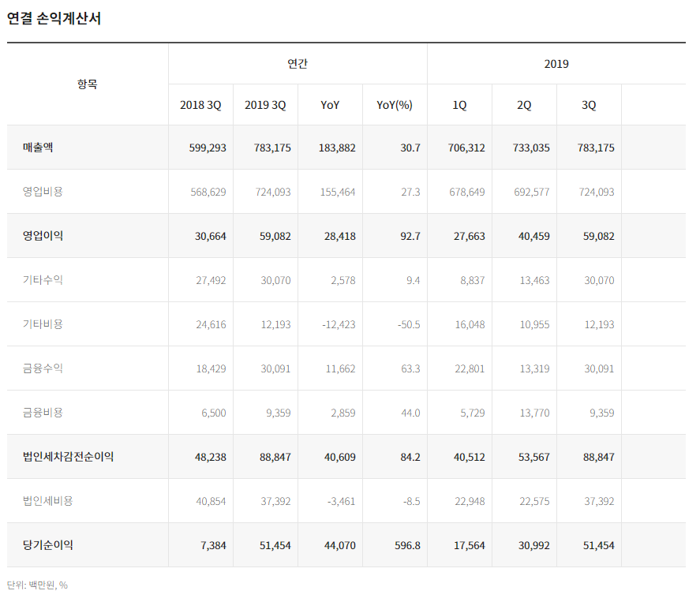Select 당기순이익 value 7,384

[x=213, y=545]
